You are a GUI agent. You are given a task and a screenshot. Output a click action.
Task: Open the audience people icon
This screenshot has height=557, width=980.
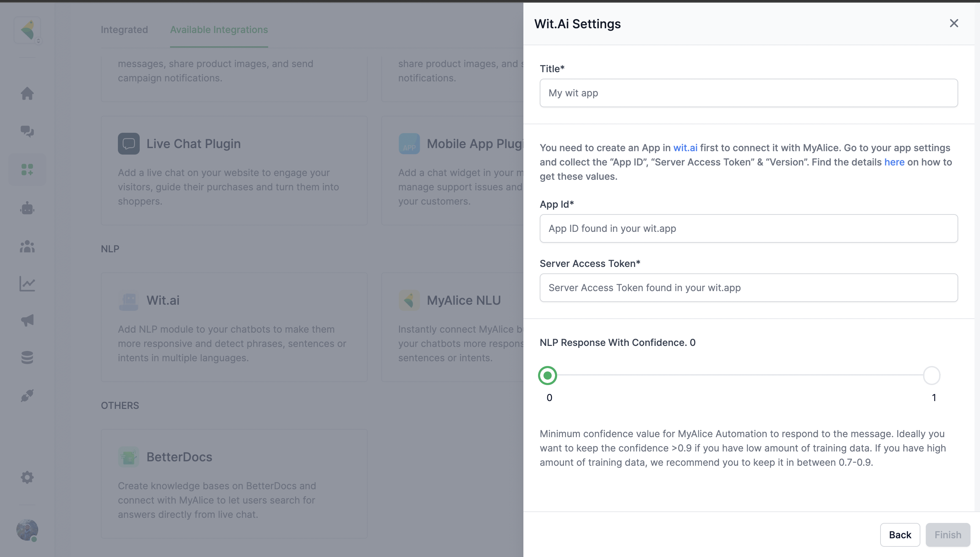tap(27, 246)
